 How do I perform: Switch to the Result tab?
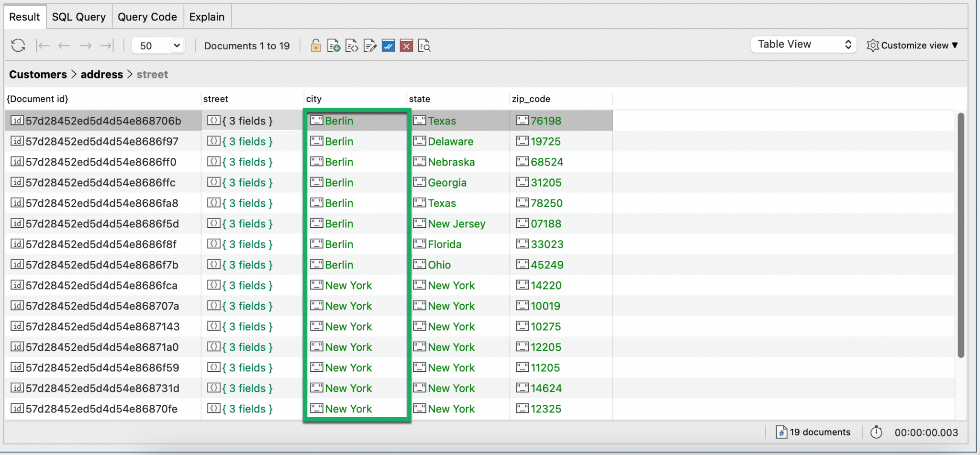coord(25,17)
